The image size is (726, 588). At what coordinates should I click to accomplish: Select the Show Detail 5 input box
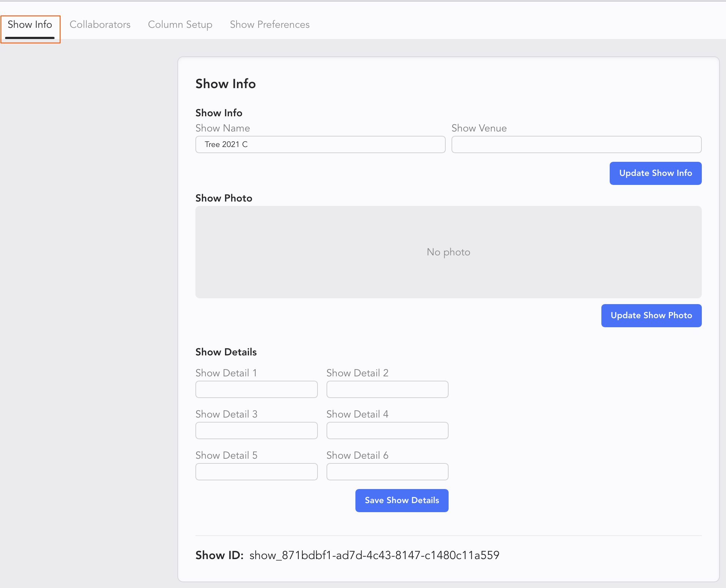[256, 472]
